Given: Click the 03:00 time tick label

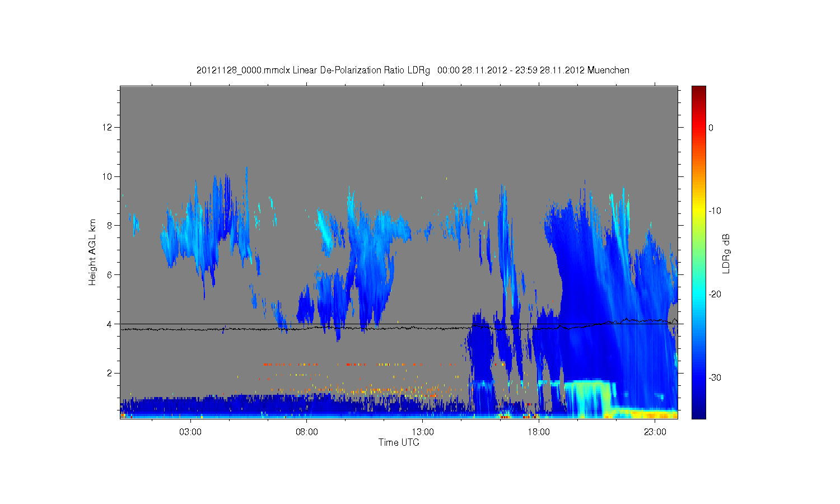Looking at the screenshot, I should [x=190, y=432].
